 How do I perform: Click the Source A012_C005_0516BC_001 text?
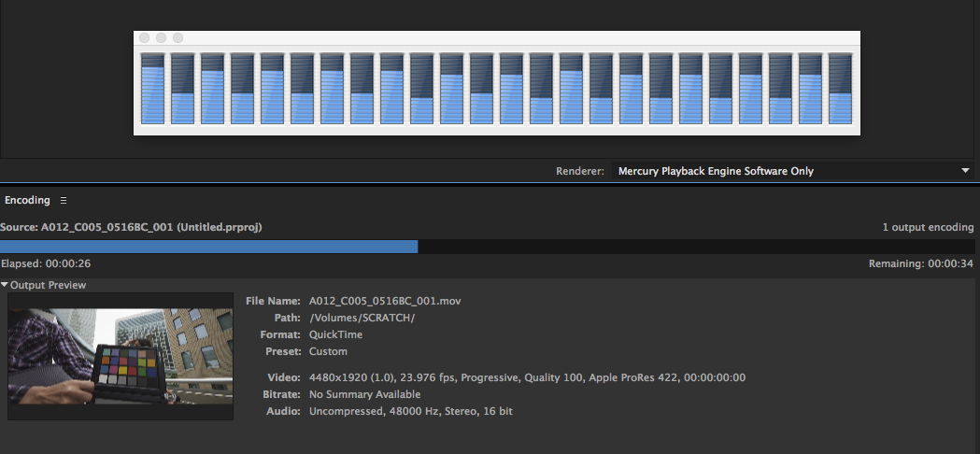[x=131, y=228]
